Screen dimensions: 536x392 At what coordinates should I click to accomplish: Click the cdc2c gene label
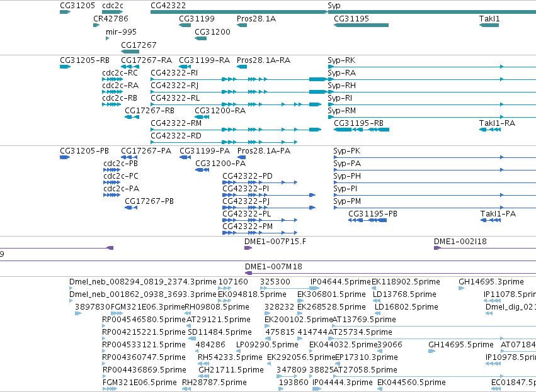113,6
